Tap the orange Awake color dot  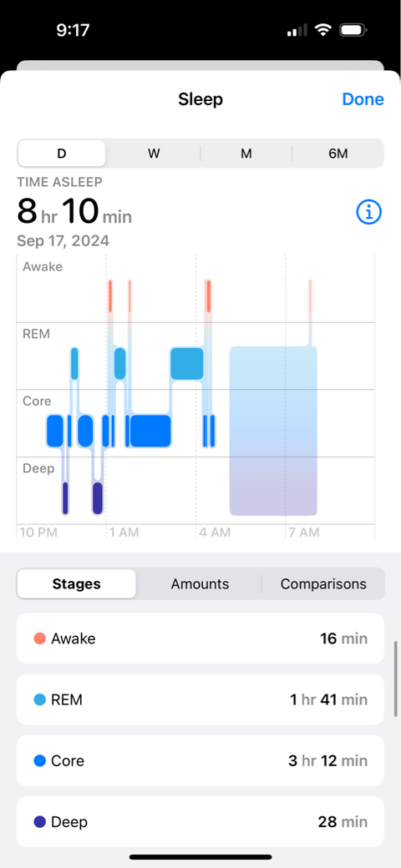pos(39,638)
